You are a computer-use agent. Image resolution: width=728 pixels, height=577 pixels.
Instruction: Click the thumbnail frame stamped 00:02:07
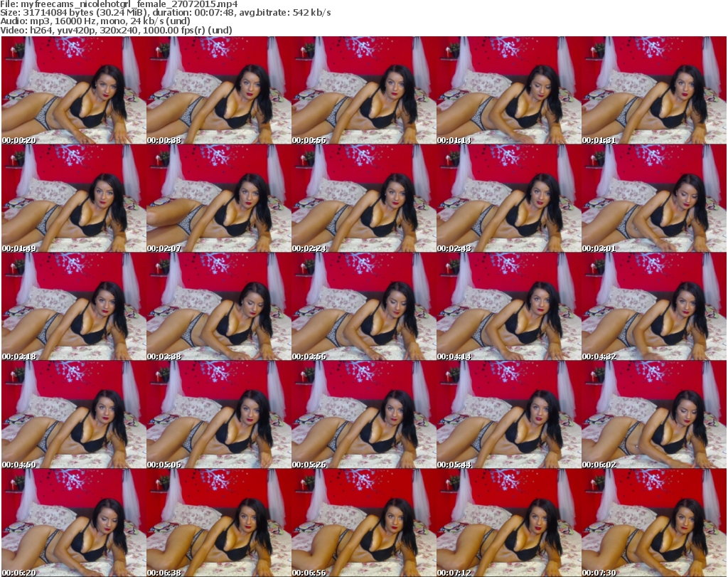219,198
